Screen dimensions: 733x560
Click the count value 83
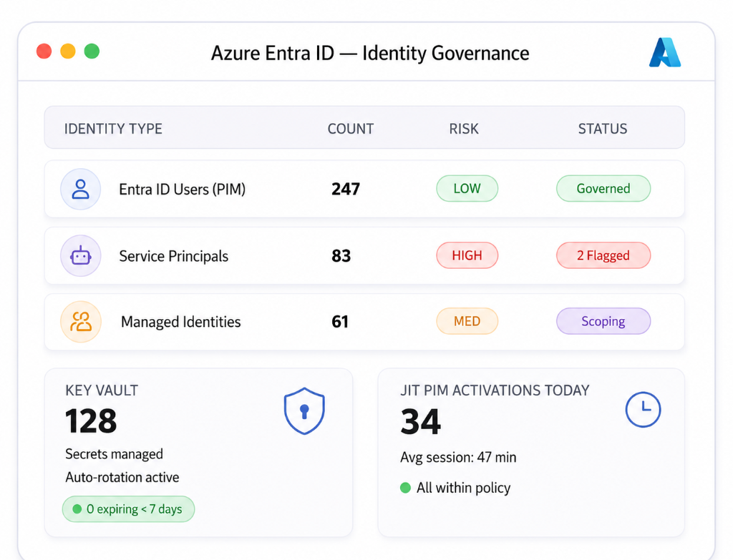[341, 255]
